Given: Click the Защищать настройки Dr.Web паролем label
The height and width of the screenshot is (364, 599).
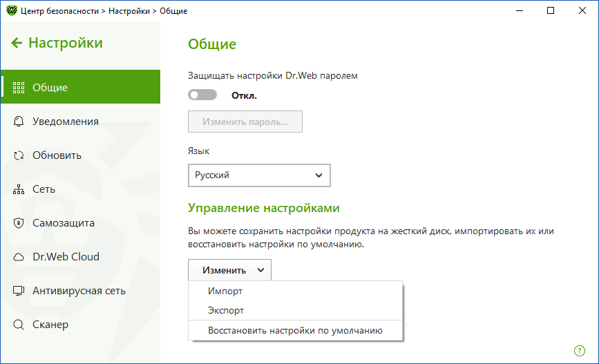Looking at the screenshot, I should [273, 75].
